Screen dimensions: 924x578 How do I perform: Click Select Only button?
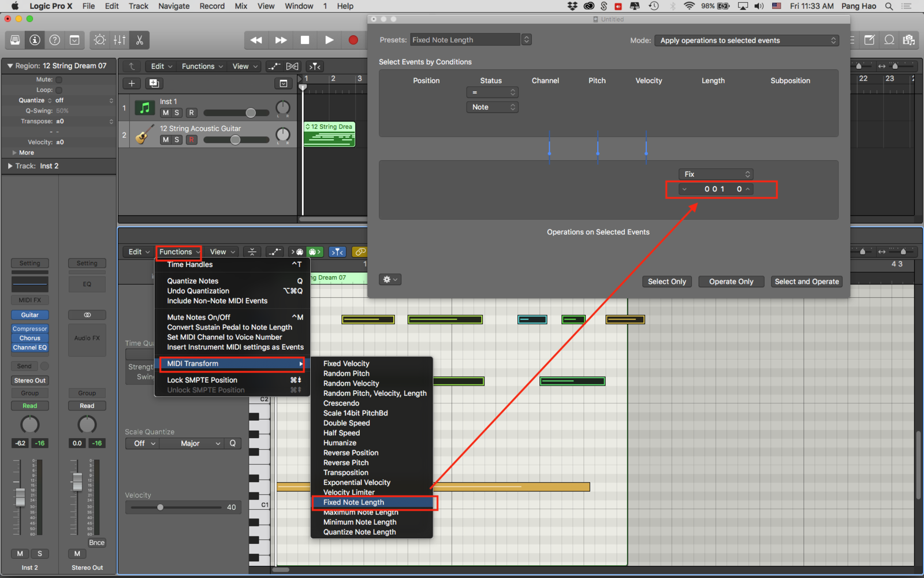tap(667, 281)
